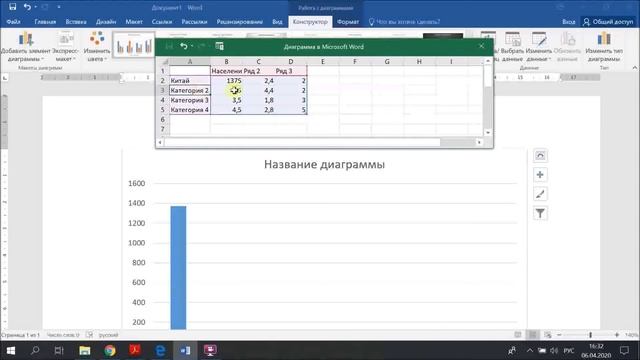Open the Файл menu
This screenshot has width=640, height=360.
[13, 22]
